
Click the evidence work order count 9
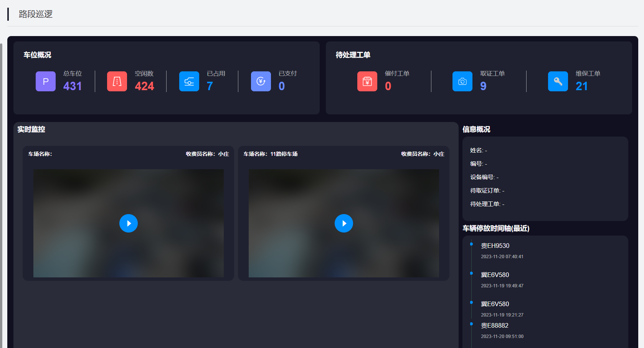(x=483, y=86)
